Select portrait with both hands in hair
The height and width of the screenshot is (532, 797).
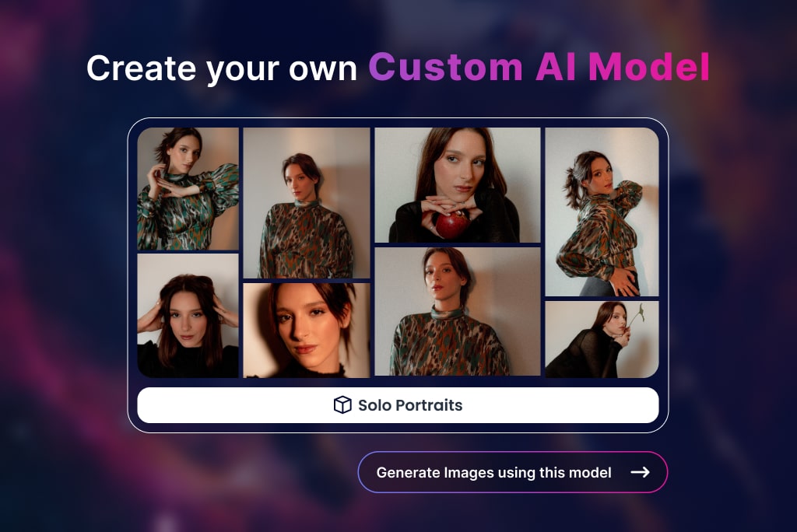click(x=188, y=315)
